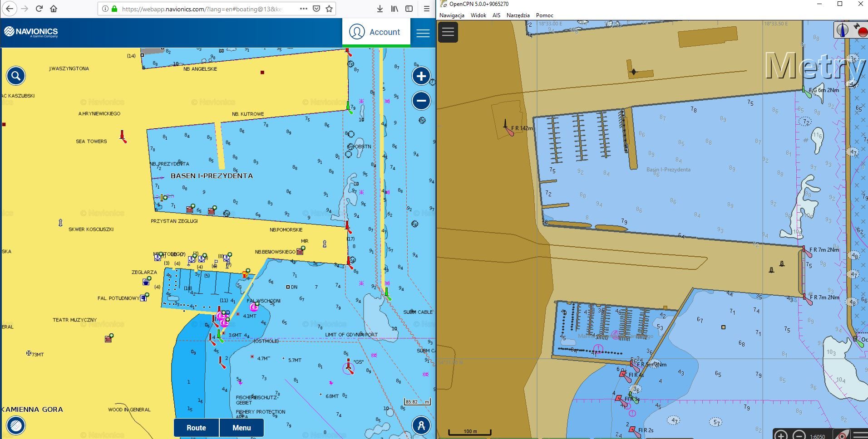This screenshot has width=868, height=439.
Task: Expand the Navionics hamburger menu
Action: pyautogui.click(x=423, y=33)
